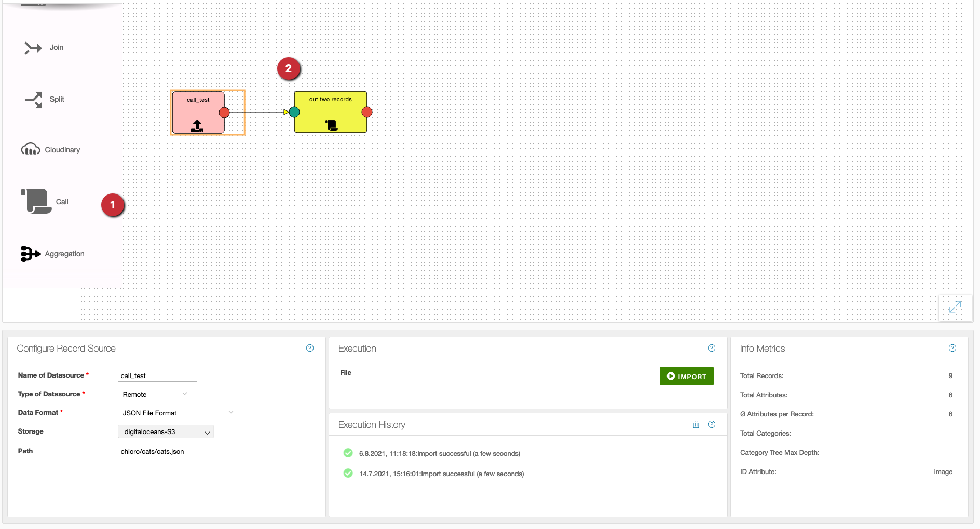The width and height of the screenshot is (980, 529).
Task: Select the Cloudinary node icon
Action: (31, 150)
